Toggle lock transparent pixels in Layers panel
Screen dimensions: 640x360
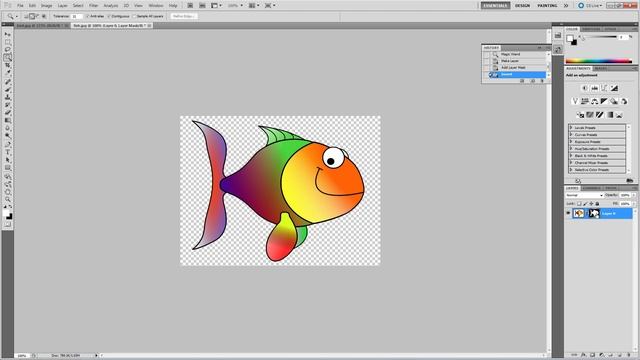(x=579, y=203)
